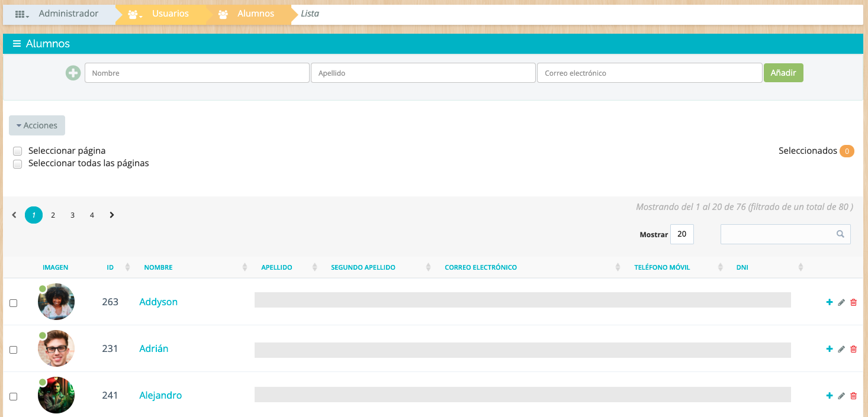Delete Alejandro with the trash icon

coord(853,396)
